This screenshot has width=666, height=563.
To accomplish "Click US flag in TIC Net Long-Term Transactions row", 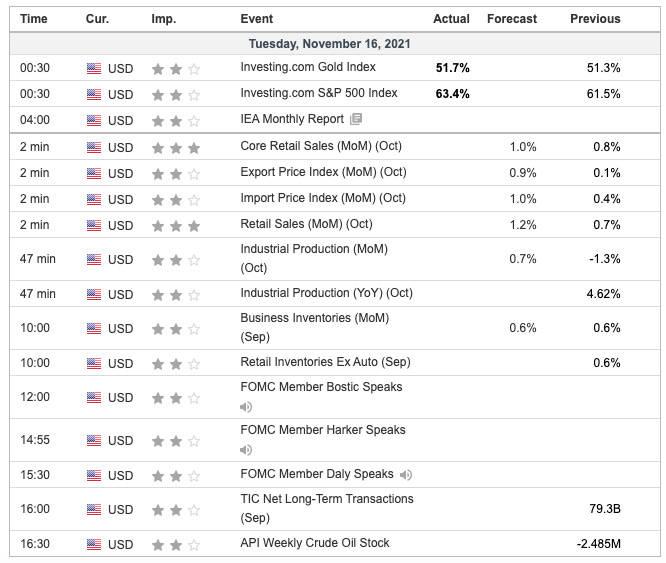I will coord(94,509).
